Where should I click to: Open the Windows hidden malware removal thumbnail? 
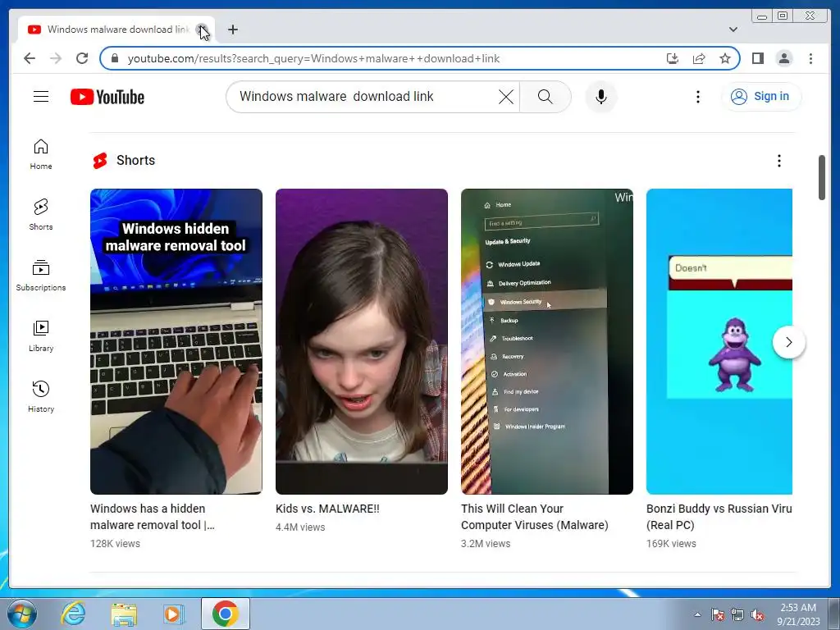(x=176, y=341)
